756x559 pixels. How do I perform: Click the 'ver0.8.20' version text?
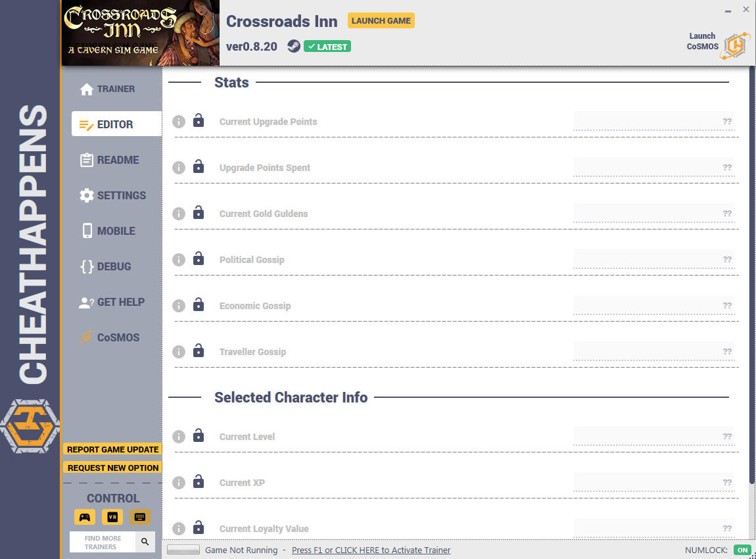pos(252,47)
